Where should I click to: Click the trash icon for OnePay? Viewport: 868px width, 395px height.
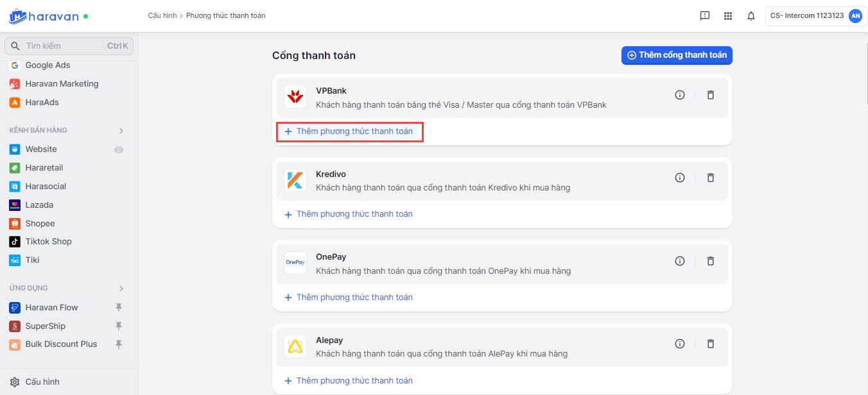pyautogui.click(x=710, y=261)
